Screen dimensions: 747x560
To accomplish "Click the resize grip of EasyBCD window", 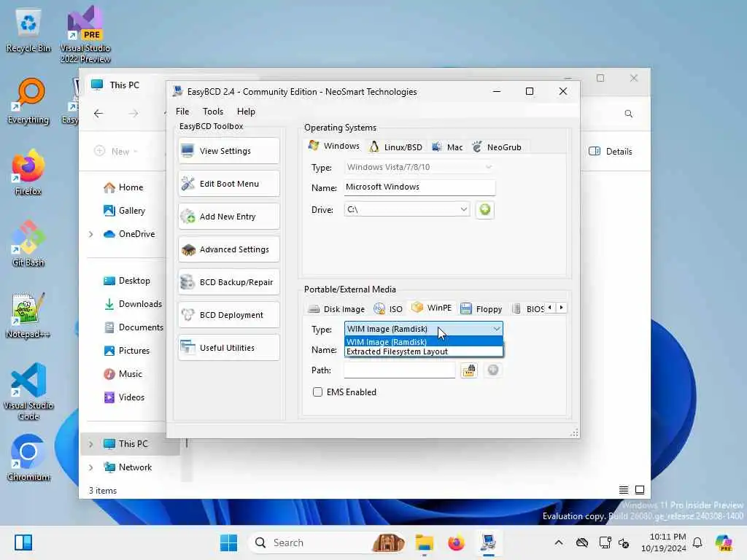I will pos(574,432).
